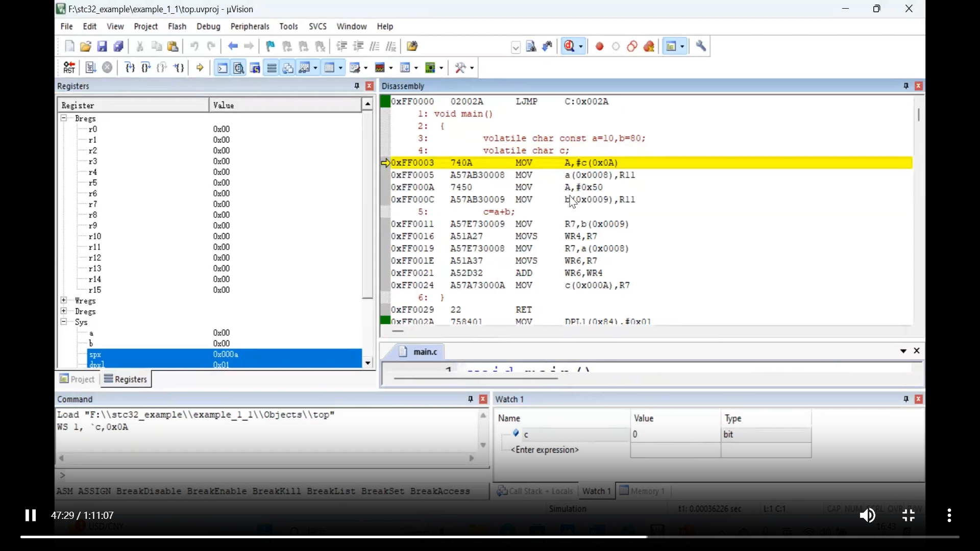This screenshot has height=551, width=980.
Task: Toggle Registers window button
Action: click(272, 68)
